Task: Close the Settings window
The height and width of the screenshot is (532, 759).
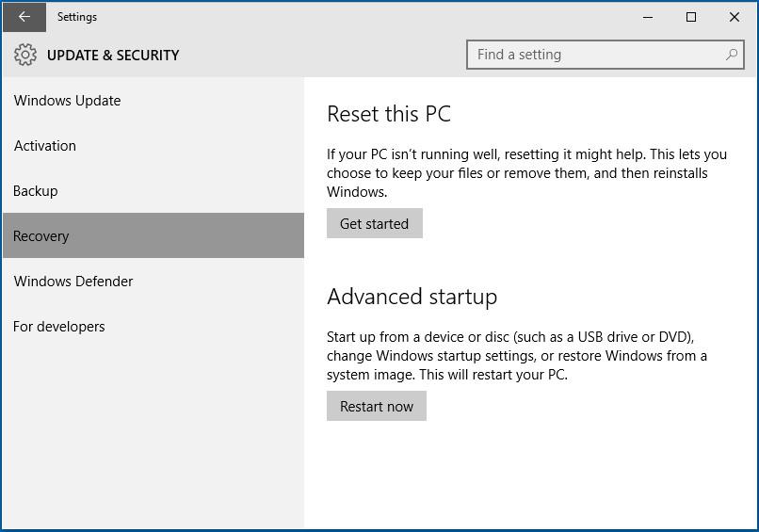Action: 734,17
